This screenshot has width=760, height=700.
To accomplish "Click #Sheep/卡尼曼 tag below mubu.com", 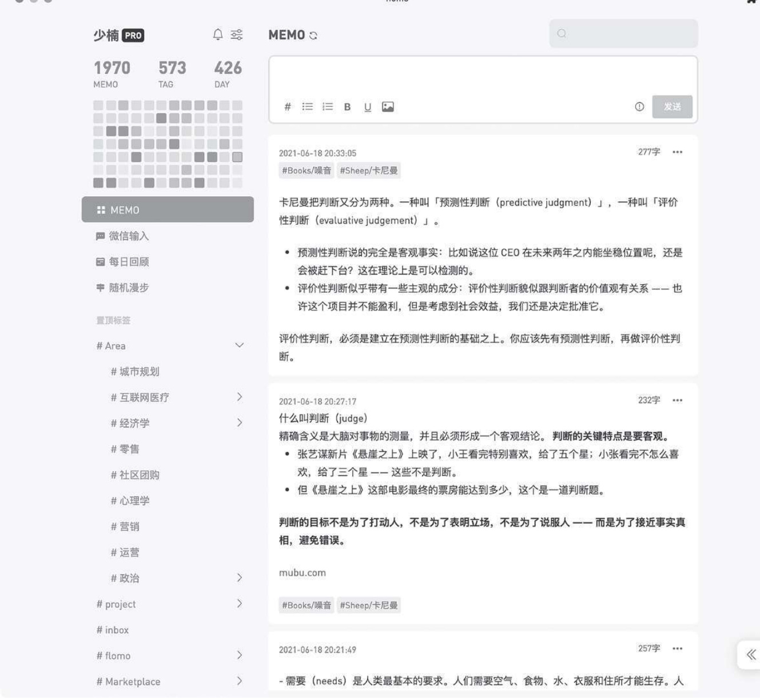I will 369,605.
